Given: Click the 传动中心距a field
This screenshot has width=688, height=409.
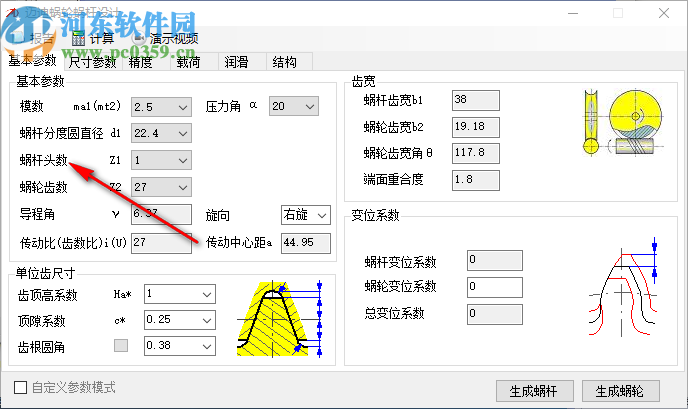Looking at the screenshot, I should tap(306, 243).
